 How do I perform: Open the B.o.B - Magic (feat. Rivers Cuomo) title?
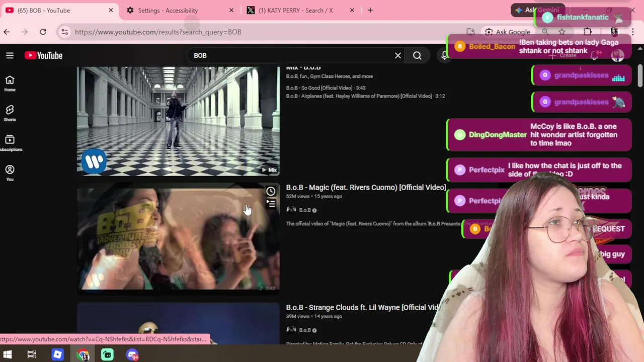tap(366, 187)
